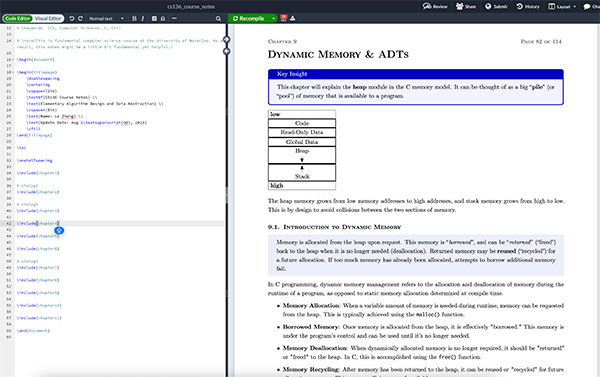The height and width of the screenshot is (377, 600).
Task: Open the Chat panel
Action: click(x=591, y=7)
